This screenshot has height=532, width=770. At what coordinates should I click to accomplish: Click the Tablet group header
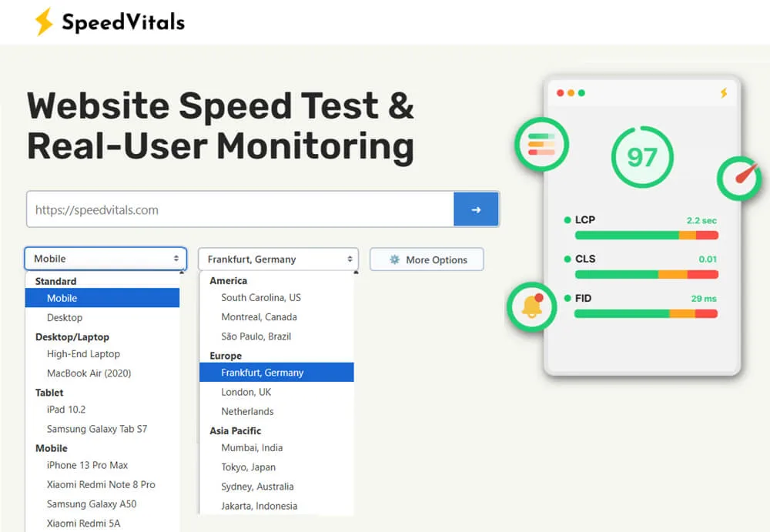pyautogui.click(x=49, y=393)
